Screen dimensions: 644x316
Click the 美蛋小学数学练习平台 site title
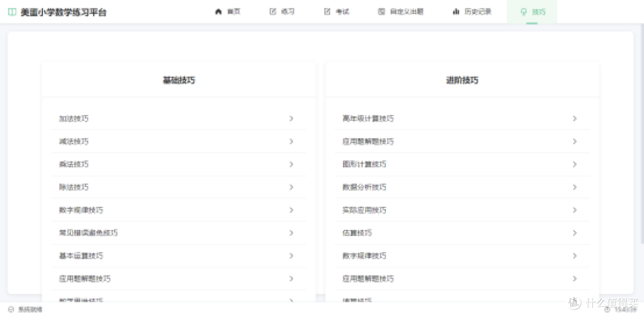tap(64, 13)
